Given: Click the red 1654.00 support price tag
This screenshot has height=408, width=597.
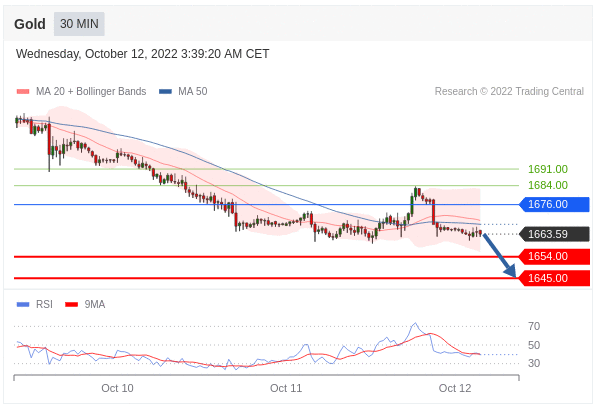Looking at the screenshot, I should click(x=554, y=256).
